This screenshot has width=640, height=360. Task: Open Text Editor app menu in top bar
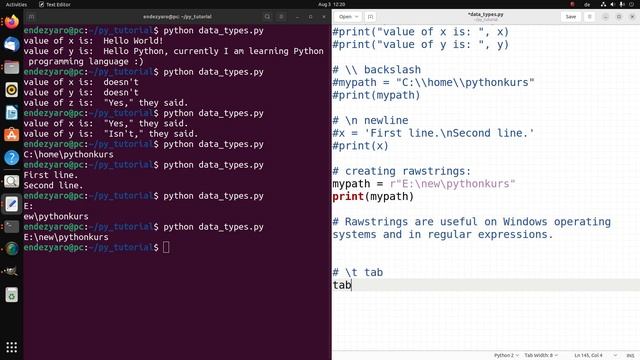tap(54, 4)
